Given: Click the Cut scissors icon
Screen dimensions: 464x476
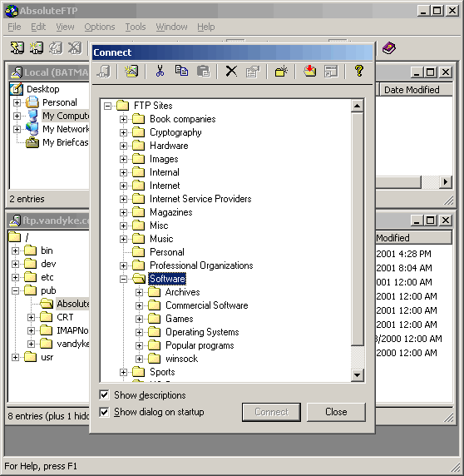Looking at the screenshot, I should (160, 72).
